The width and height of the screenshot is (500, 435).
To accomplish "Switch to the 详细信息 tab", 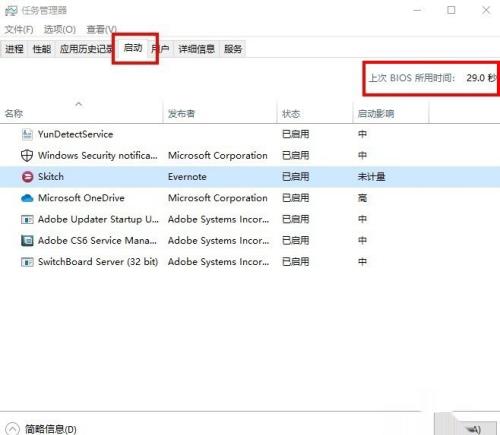I will coord(196,49).
